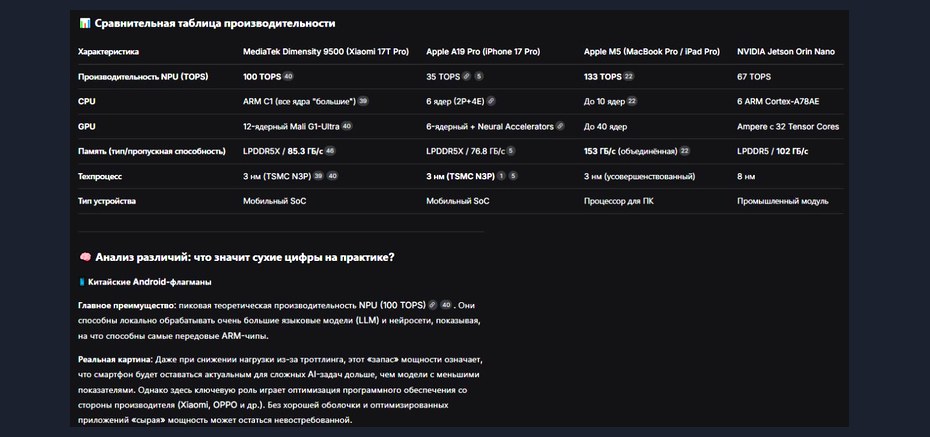This screenshot has width=930, height=437.
Task: Open citation 40 in Главное преимущество paragraph
Action: [x=446, y=305]
